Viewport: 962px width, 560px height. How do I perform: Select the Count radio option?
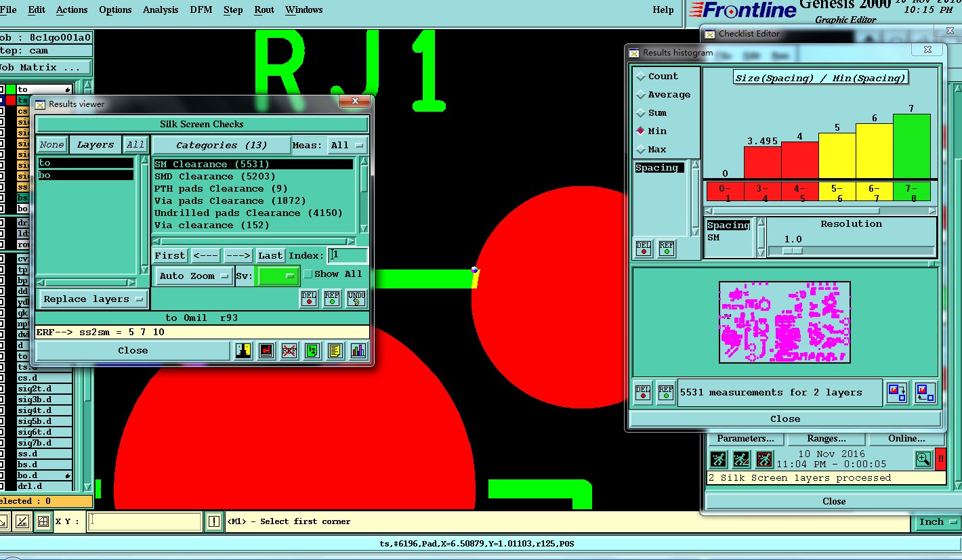tap(640, 77)
